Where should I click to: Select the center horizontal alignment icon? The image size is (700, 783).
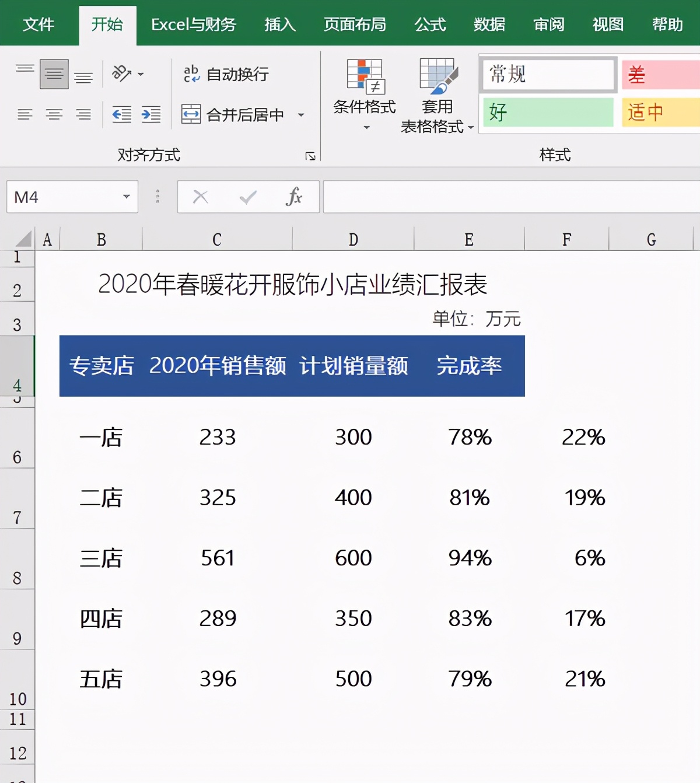pyautogui.click(x=55, y=114)
